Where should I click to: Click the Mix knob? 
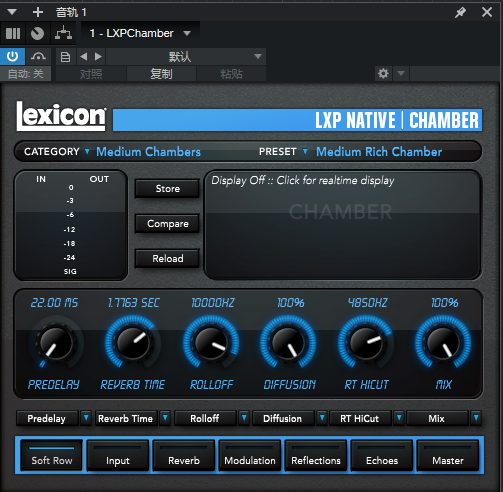point(443,343)
